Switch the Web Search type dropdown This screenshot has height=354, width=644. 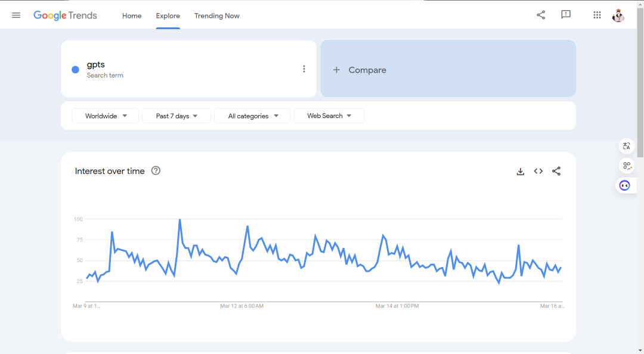pyautogui.click(x=329, y=116)
